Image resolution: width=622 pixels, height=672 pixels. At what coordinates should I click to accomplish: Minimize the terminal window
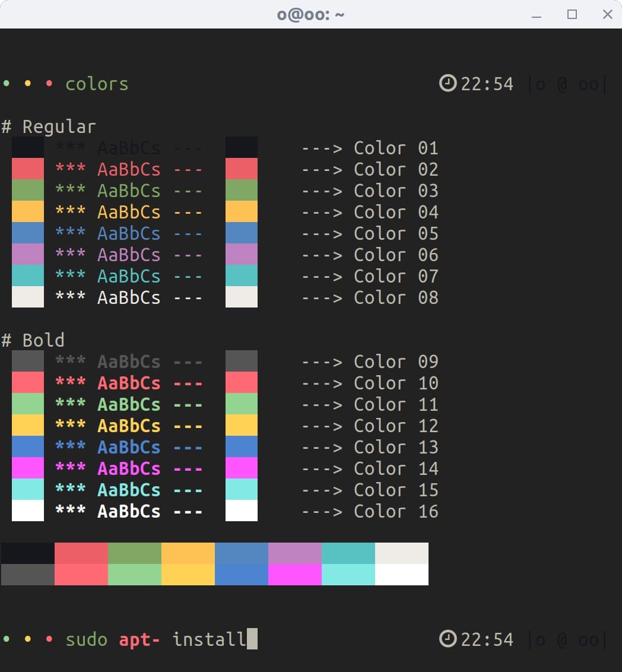[x=537, y=15]
